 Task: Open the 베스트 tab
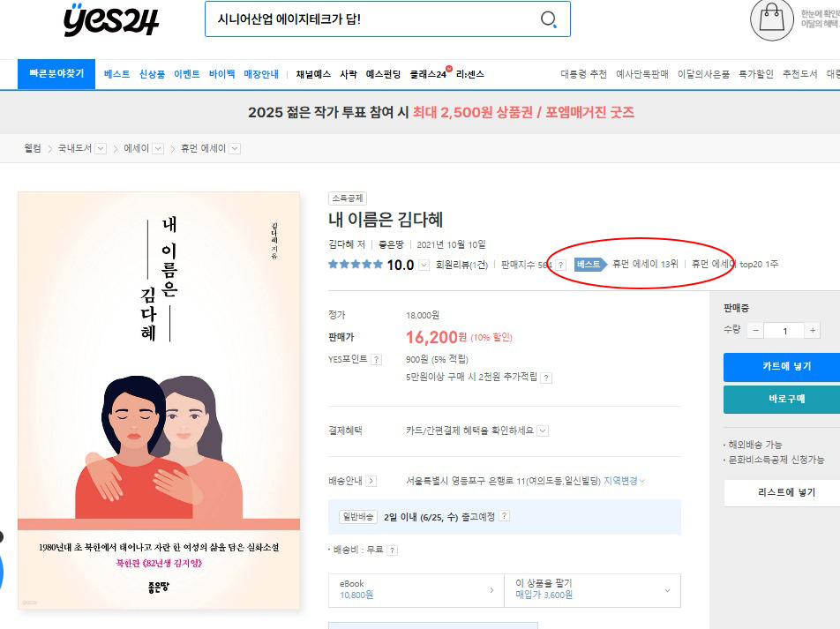click(x=116, y=74)
